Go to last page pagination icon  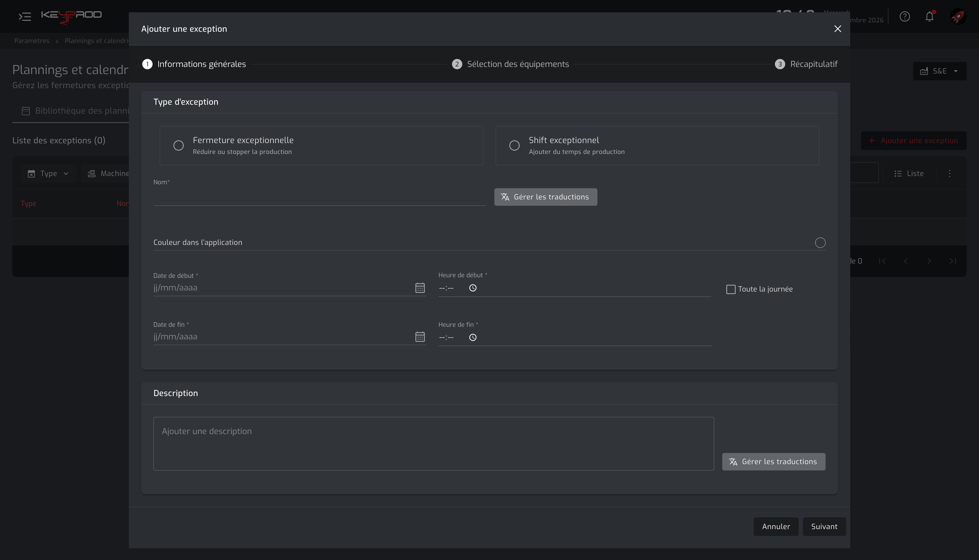(x=953, y=261)
